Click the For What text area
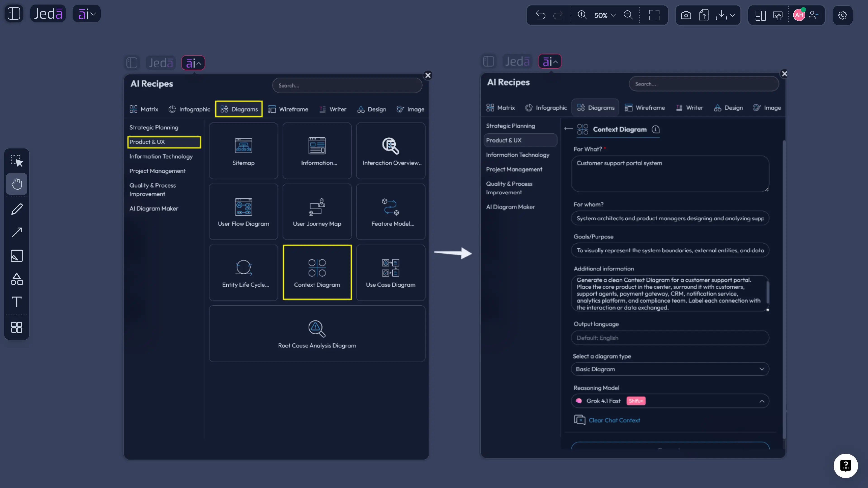The image size is (868, 488). tap(670, 174)
